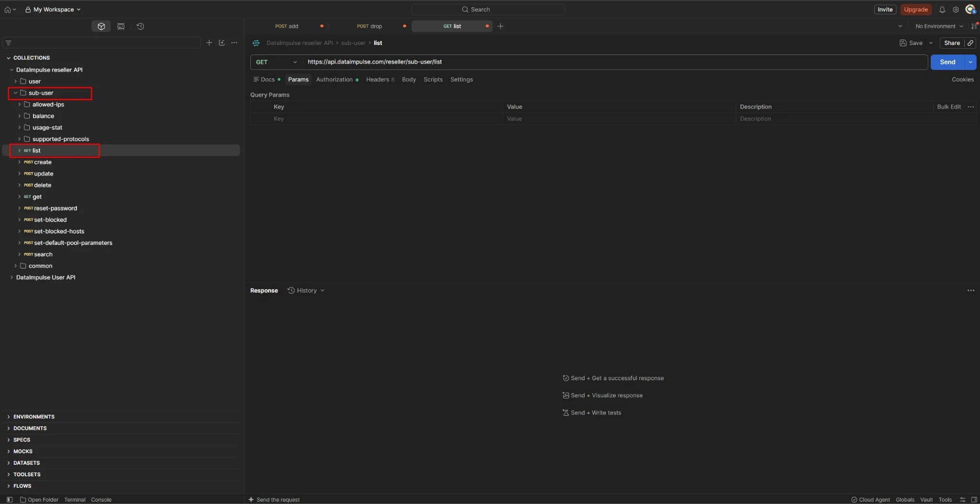
Task: Open the notifications bell icon
Action: click(942, 10)
